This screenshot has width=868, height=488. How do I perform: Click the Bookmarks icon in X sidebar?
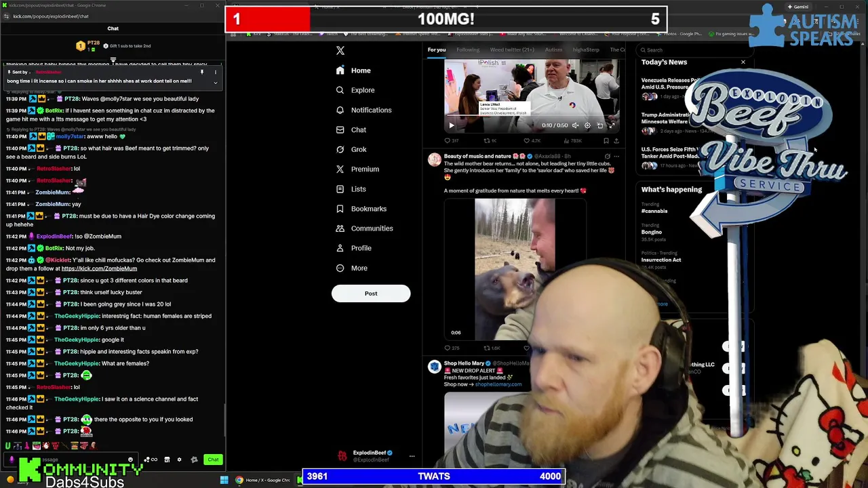tap(340, 209)
